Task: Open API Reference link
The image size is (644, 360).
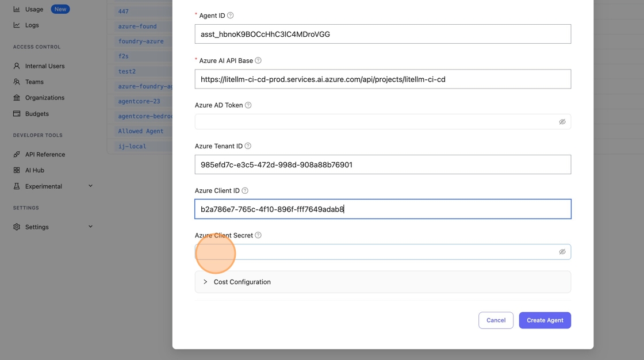Action: 45,155
